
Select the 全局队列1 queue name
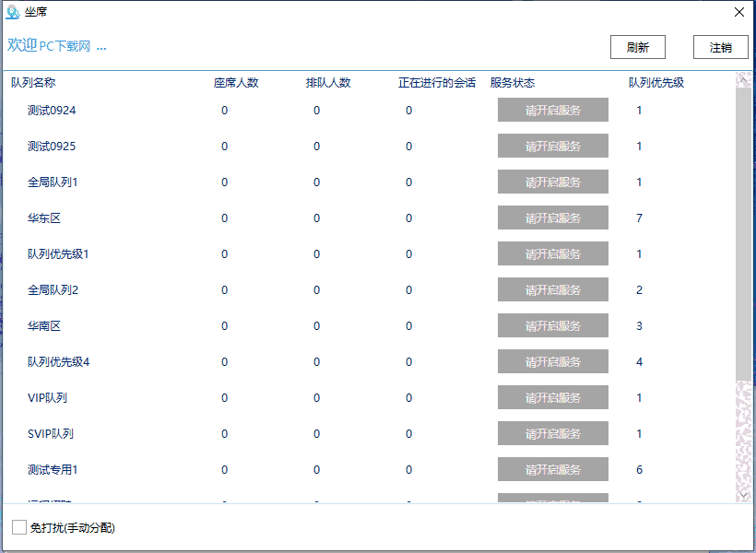pyautogui.click(x=53, y=182)
